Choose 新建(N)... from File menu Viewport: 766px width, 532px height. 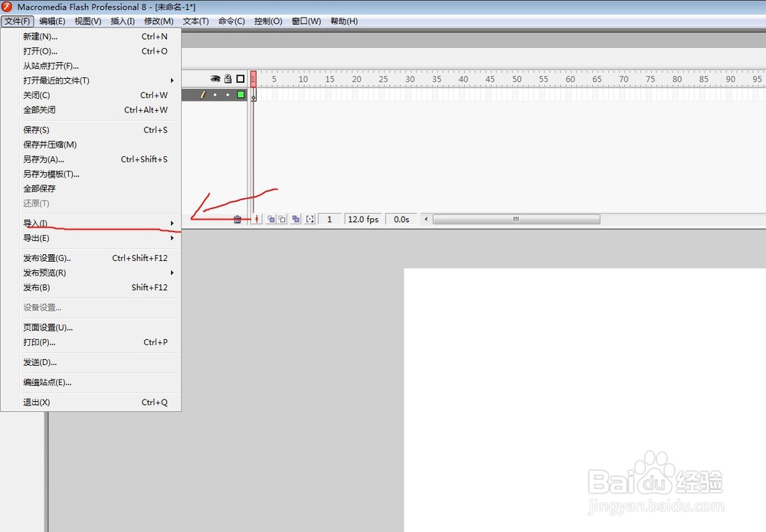[91, 37]
